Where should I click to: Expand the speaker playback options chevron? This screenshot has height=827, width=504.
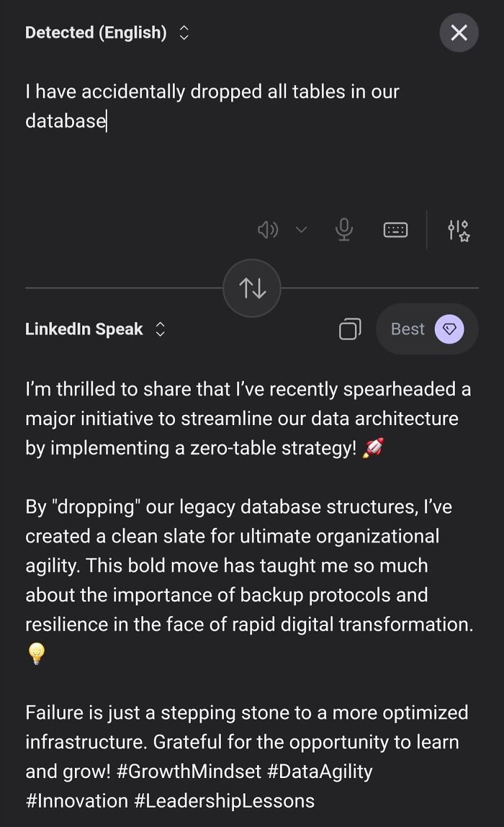pyautogui.click(x=302, y=229)
